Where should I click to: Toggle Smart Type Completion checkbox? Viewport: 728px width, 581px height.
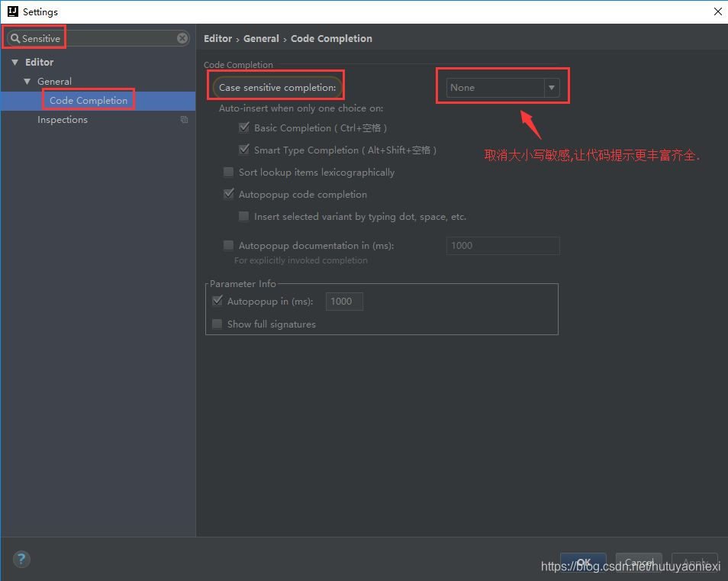[243, 150]
